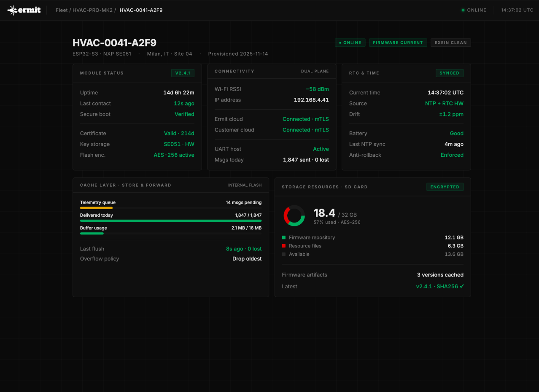Image resolution: width=539 pixels, height=392 pixels.
Task: Click the EXEIN CLEAN badge
Action: (450, 43)
